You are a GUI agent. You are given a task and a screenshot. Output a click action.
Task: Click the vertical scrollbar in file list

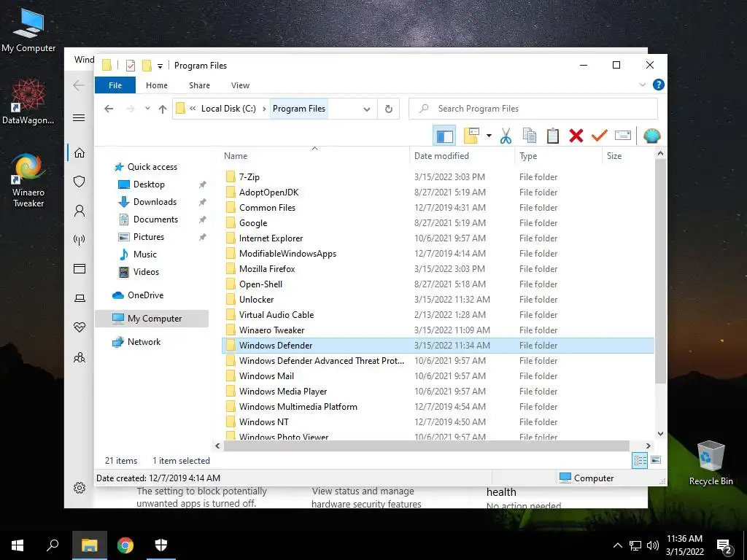pos(660,271)
